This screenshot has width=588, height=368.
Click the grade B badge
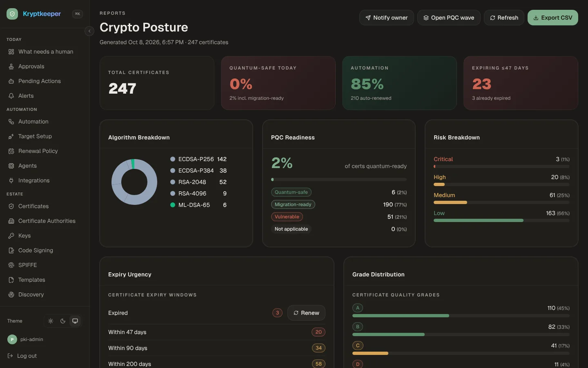(x=358, y=327)
